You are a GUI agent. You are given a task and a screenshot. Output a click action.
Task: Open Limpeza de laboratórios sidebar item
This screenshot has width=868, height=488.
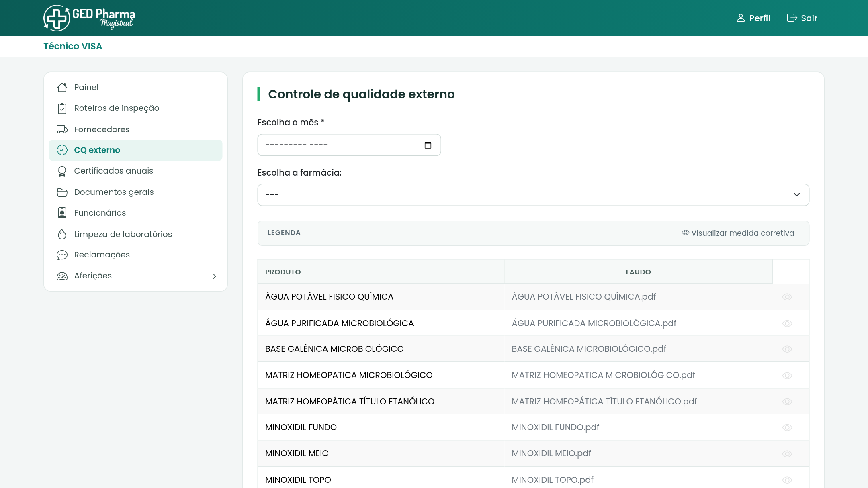(135, 234)
